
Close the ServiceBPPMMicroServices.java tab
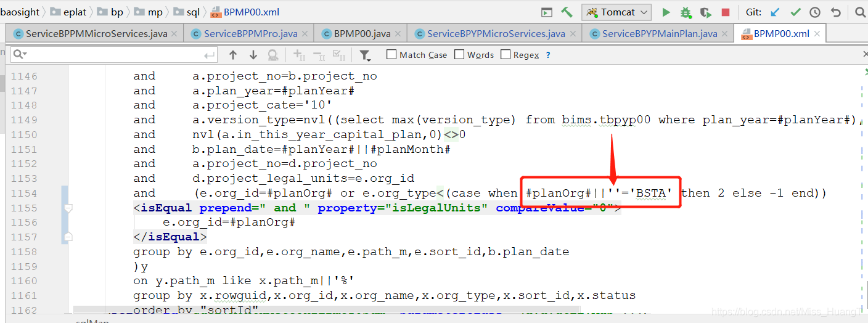[x=174, y=35]
